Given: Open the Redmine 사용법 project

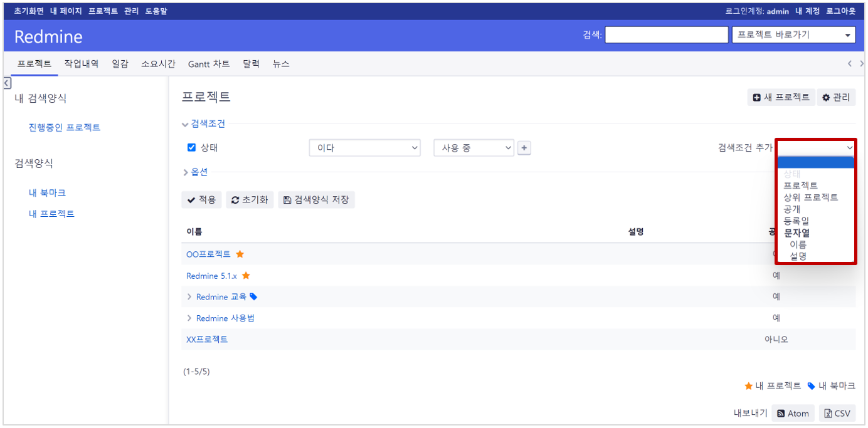Looking at the screenshot, I should (225, 318).
